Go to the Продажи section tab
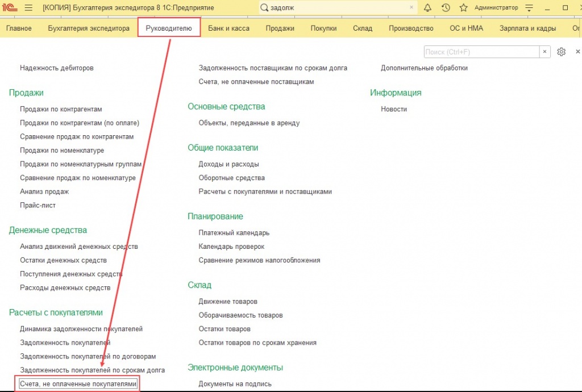Image resolution: width=582 pixels, height=392 pixels. tap(280, 28)
